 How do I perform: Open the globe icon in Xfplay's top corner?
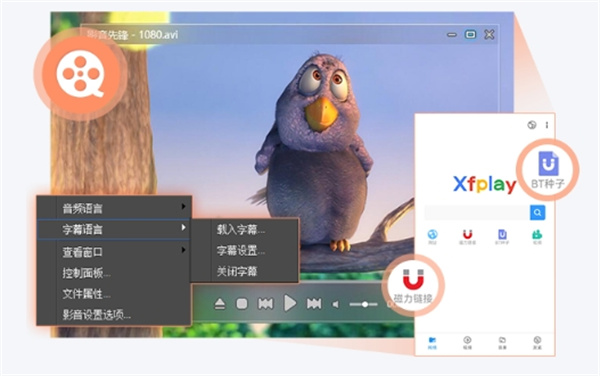coord(532,125)
